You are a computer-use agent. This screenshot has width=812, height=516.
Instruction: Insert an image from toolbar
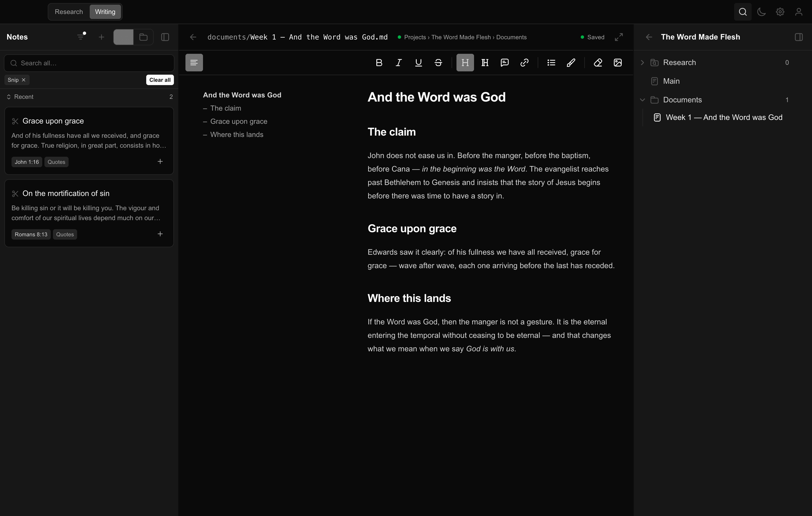618,62
